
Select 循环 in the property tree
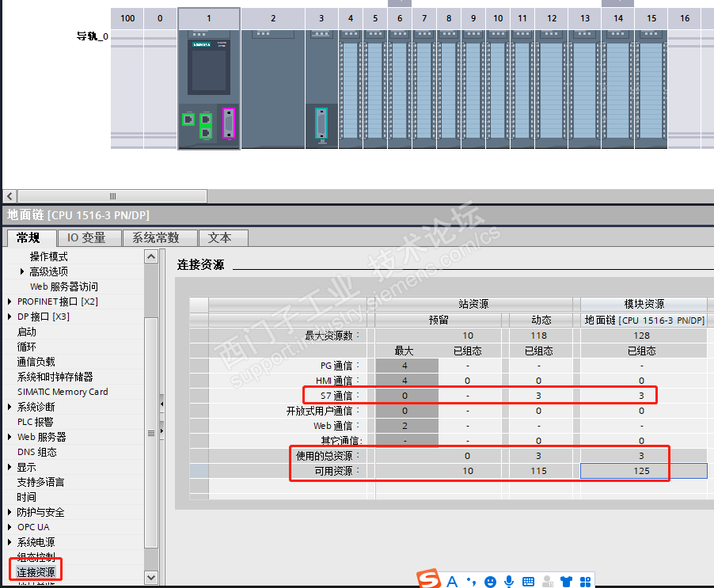pos(26,347)
